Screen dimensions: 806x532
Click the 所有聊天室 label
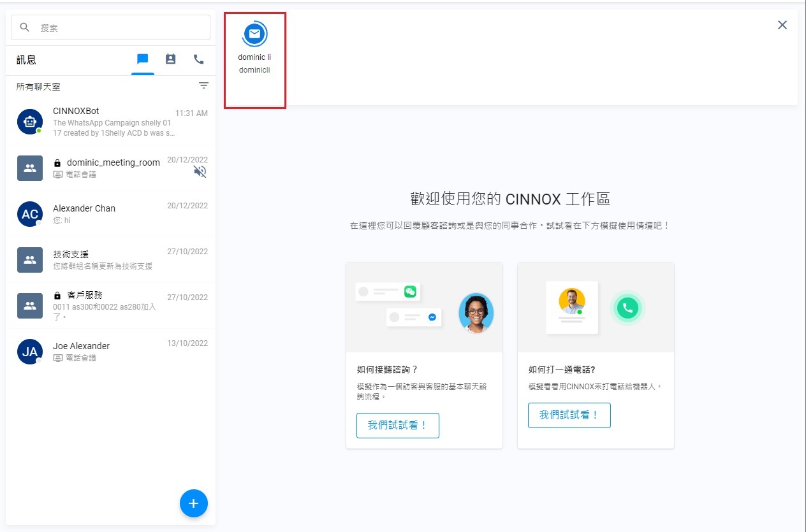point(38,87)
